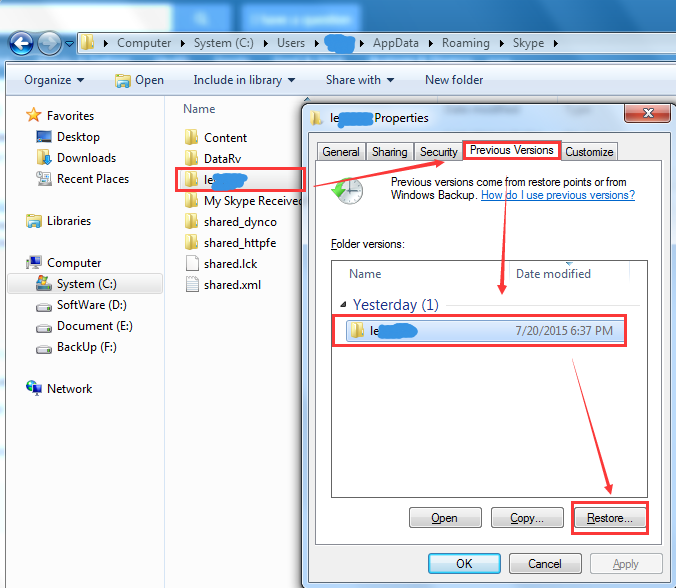
Task: Open Recent Places in the sidebar
Action: coord(92,179)
